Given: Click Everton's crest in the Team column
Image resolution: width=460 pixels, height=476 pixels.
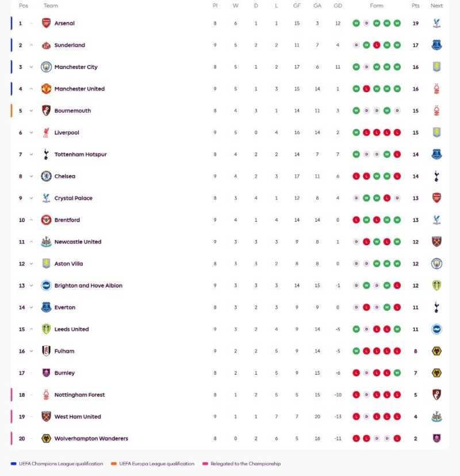Looking at the screenshot, I should 46,307.
